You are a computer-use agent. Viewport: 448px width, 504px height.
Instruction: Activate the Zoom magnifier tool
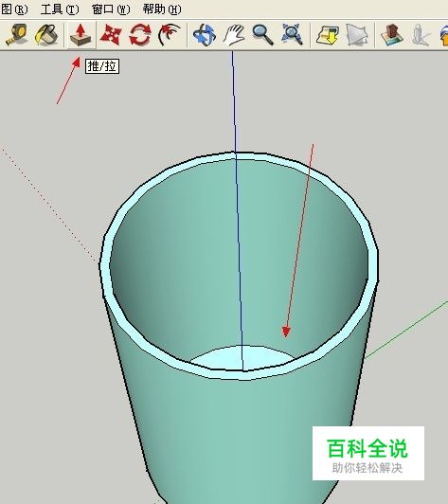pos(263,35)
